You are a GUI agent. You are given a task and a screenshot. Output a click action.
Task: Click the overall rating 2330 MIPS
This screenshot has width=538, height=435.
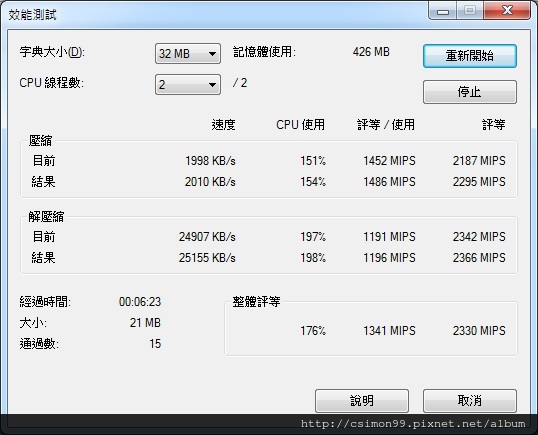[x=479, y=331]
